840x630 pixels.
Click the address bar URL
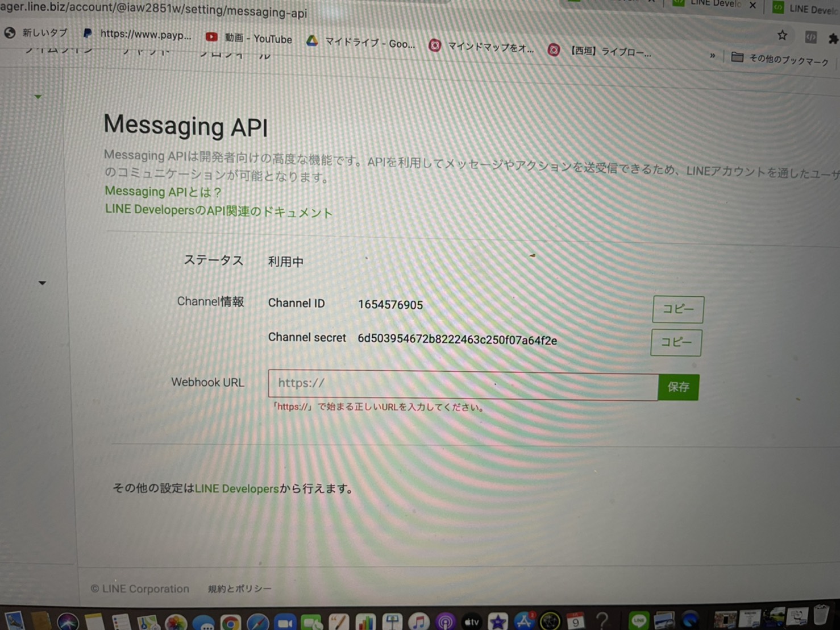(153, 10)
